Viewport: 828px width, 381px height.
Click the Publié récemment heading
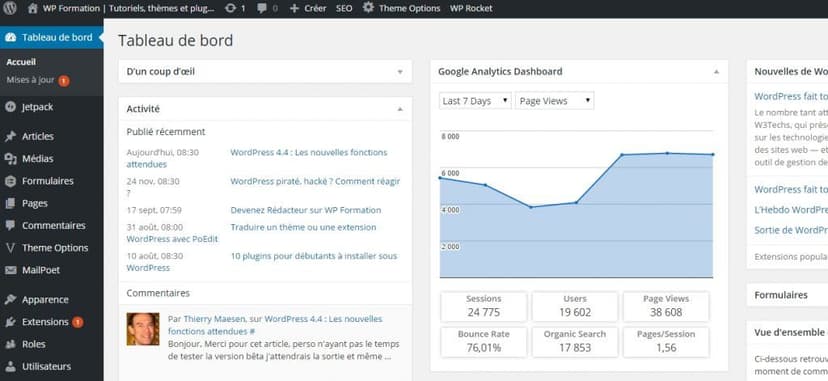tap(166, 132)
